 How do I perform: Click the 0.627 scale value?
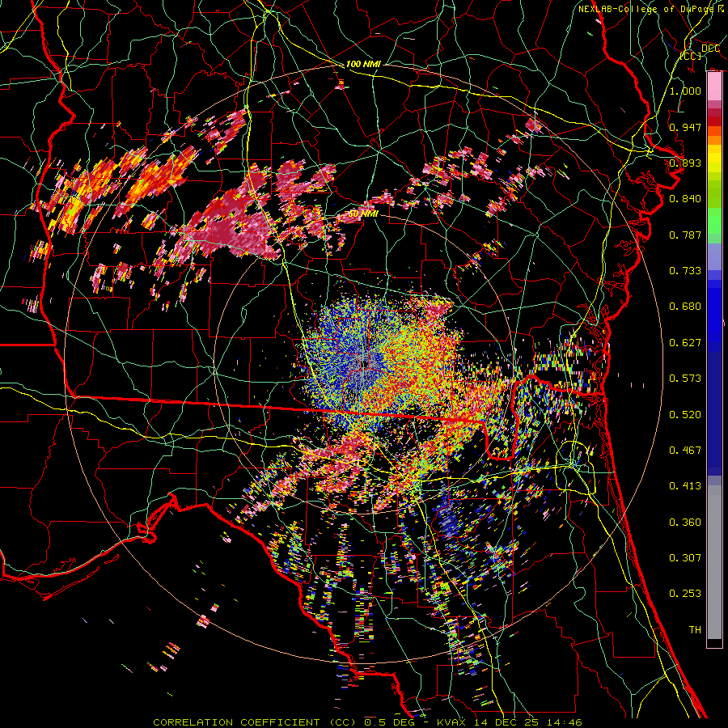[685, 343]
